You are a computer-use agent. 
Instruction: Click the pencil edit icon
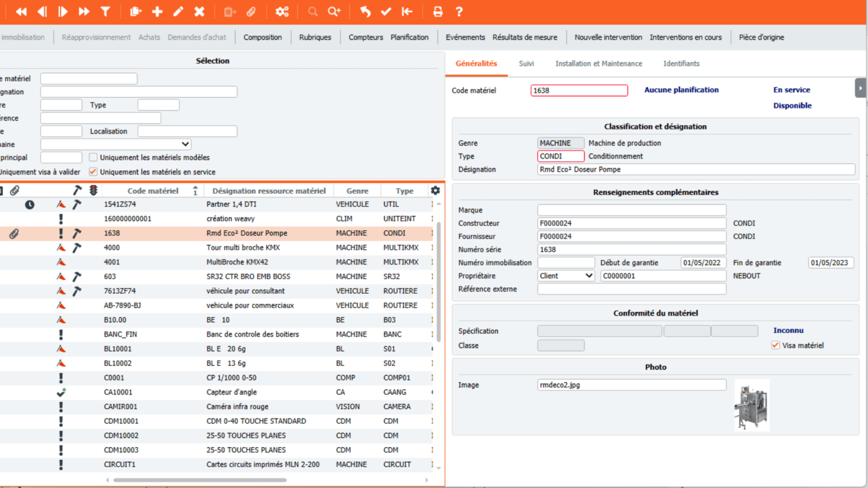coord(178,11)
